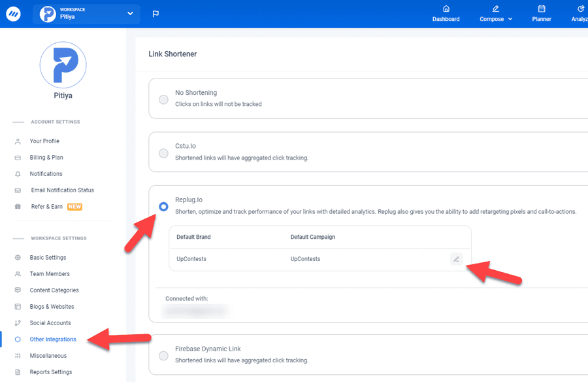The image size is (588, 382).
Task: Click the Billing & Plan card icon
Action: (x=18, y=158)
